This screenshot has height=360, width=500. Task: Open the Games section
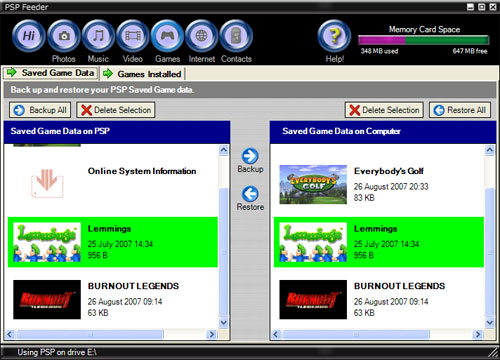[x=167, y=36]
